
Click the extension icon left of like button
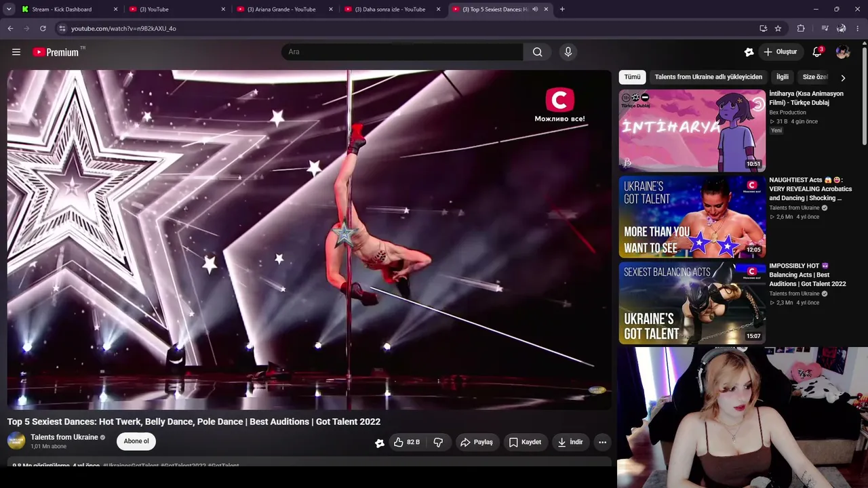click(x=380, y=443)
